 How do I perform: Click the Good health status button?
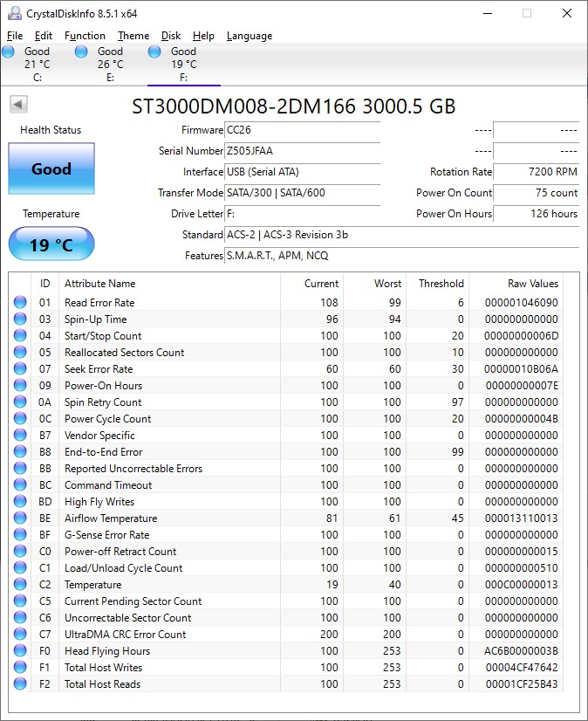coord(51,168)
